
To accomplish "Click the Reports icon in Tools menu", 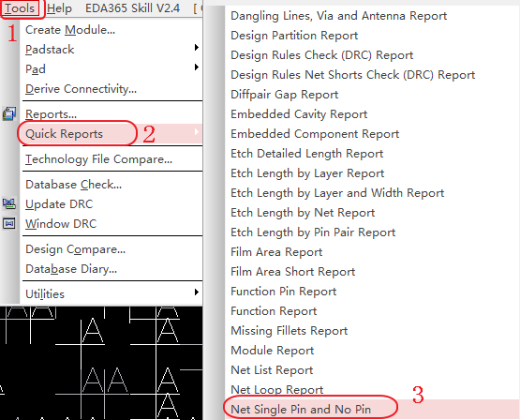I will coord(9,113).
